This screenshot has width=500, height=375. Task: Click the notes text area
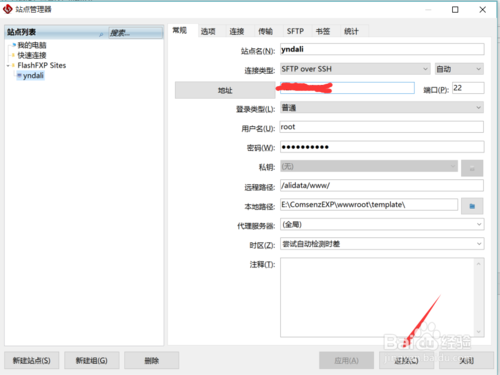377,297
